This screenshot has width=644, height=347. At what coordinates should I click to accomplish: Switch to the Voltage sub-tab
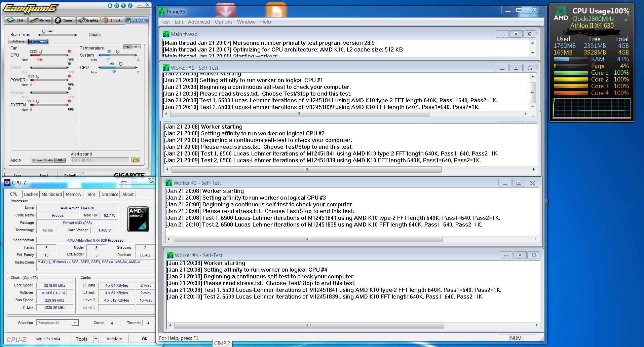coord(18,41)
